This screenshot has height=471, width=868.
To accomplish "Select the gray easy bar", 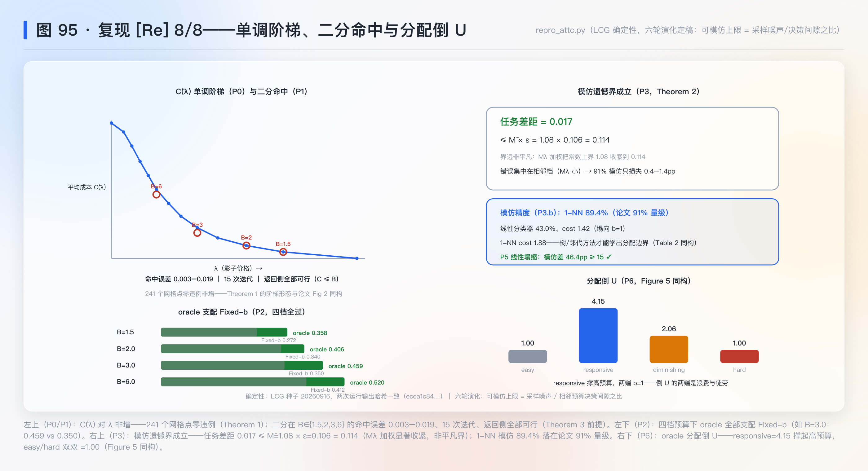I will click(x=527, y=356).
